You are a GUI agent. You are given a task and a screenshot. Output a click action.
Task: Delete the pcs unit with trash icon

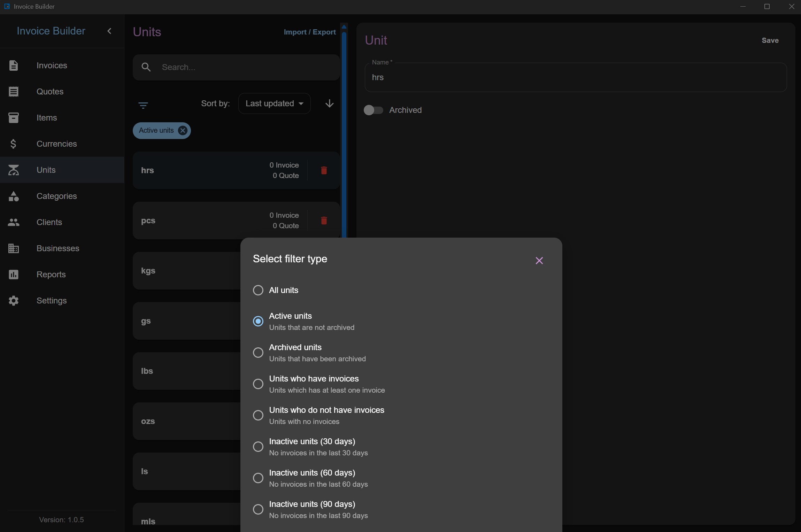pos(324,220)
